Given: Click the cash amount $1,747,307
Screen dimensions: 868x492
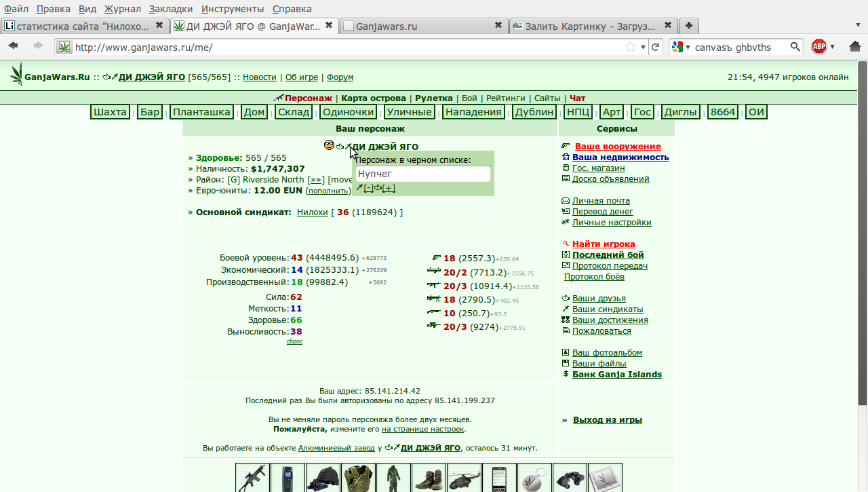Looking at the screenshot, I should [278, 169].
